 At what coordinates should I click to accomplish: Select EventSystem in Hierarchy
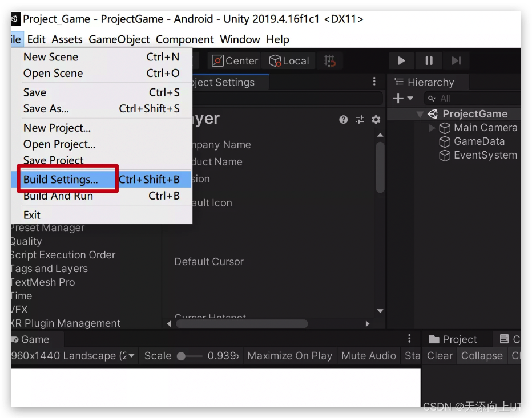coord(485,155)
